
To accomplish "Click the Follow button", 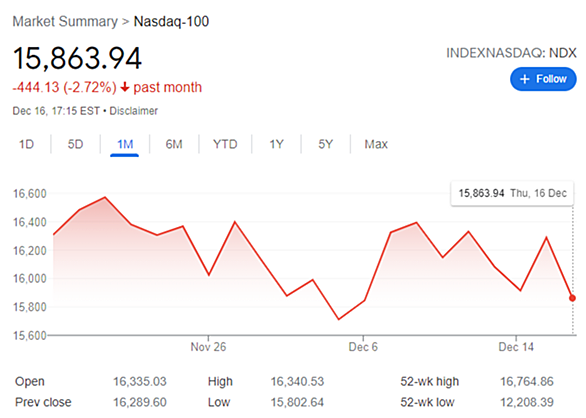I will click(x=543, y=79).
